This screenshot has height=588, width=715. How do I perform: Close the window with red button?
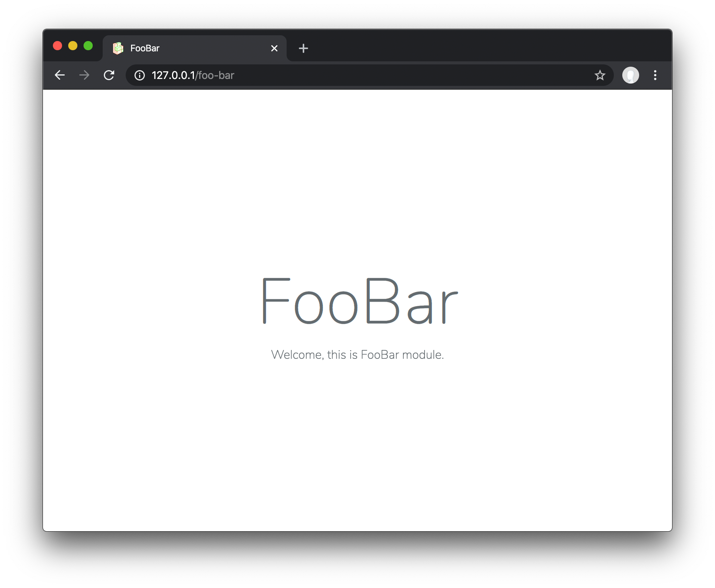coord(57,46)
